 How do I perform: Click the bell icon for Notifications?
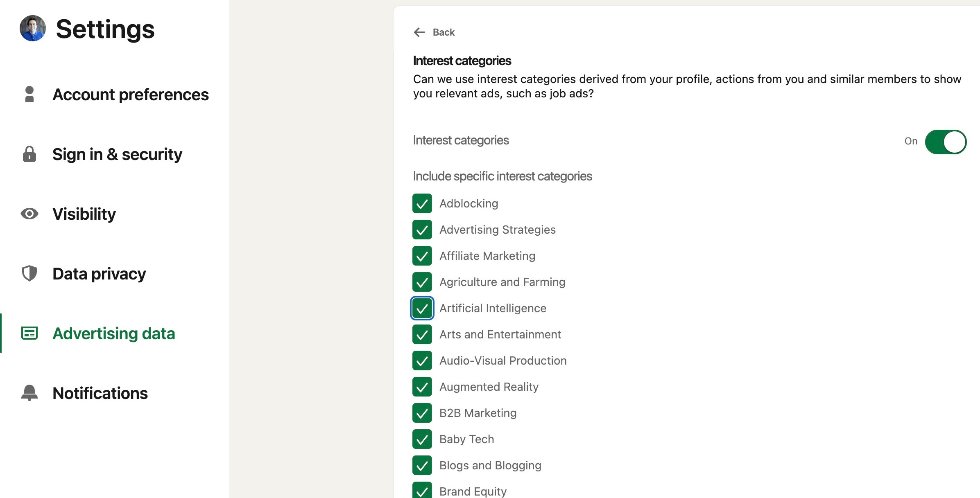click(x=29, y=393)
